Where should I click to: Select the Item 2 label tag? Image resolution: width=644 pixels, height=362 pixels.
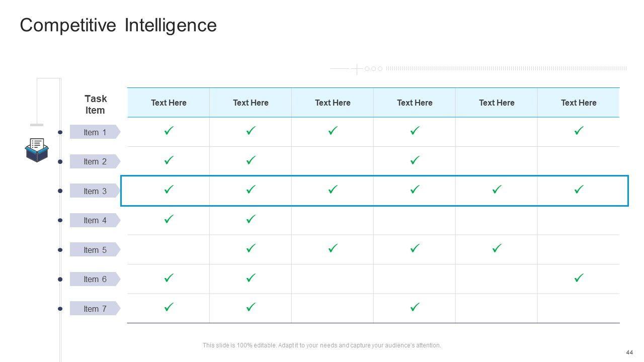coord(95,161)
